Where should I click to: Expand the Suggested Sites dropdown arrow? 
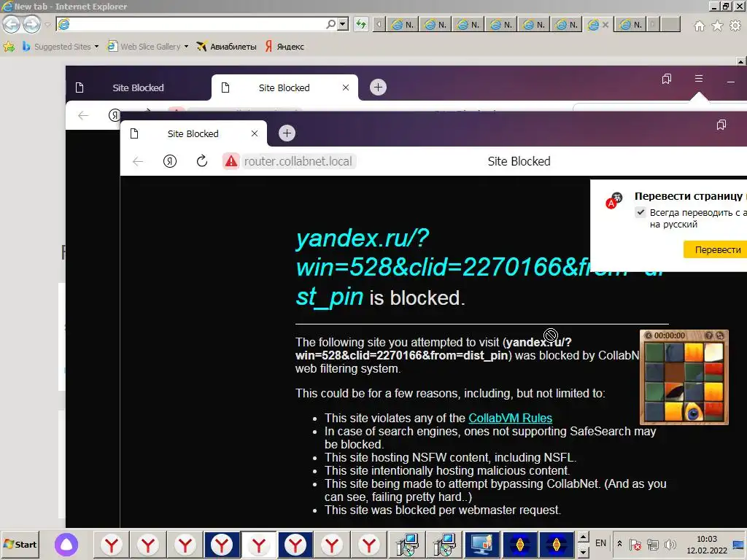coord(96,47)
